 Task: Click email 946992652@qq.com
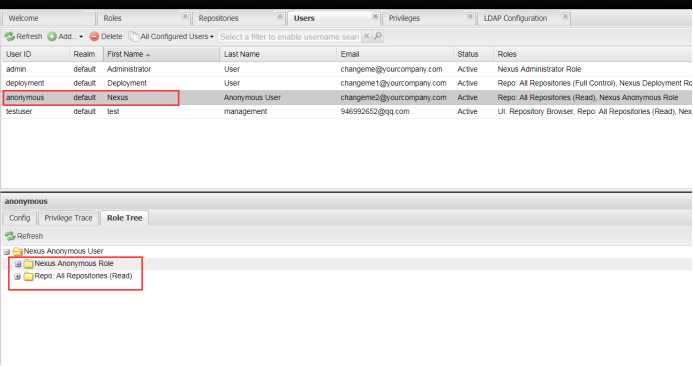(375, 111)
